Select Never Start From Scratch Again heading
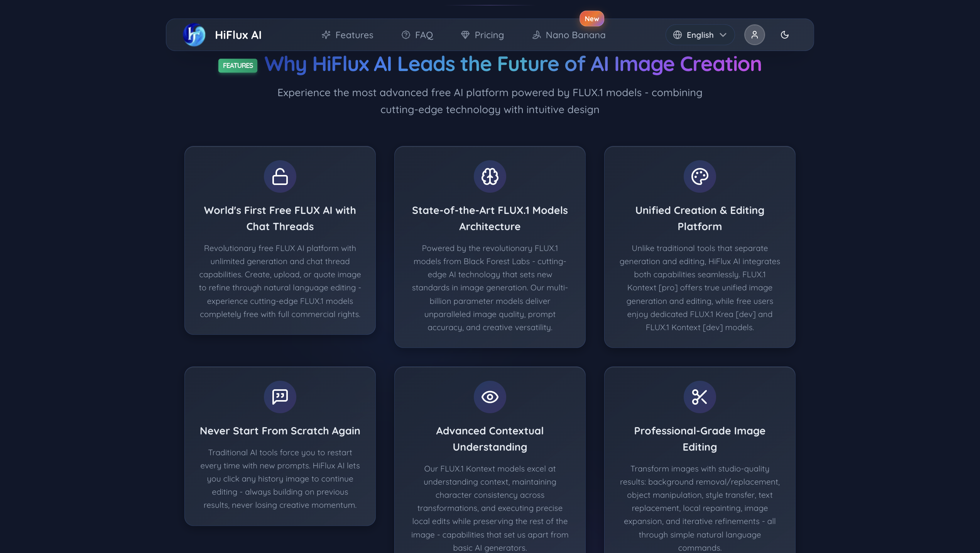The height and width of the screenshot is (553, 980). click(x=280, y=431)
